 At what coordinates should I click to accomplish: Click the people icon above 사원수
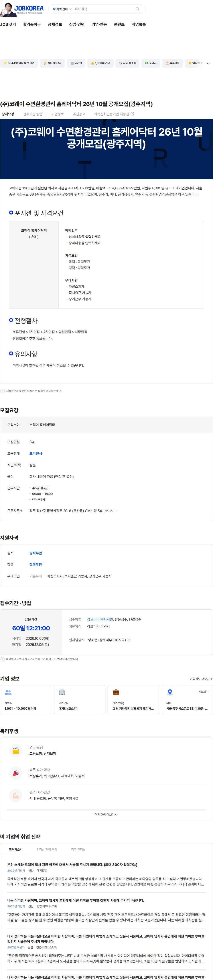8,692
